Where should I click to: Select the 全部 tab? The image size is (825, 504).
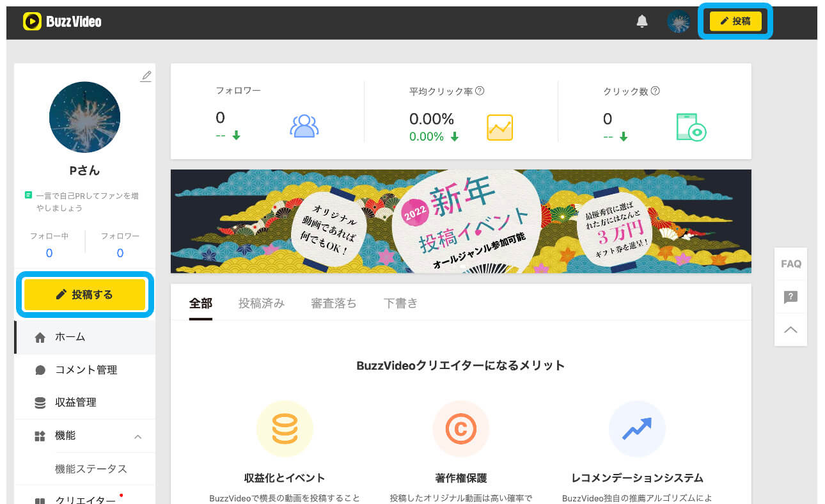(x=200, y=303)
